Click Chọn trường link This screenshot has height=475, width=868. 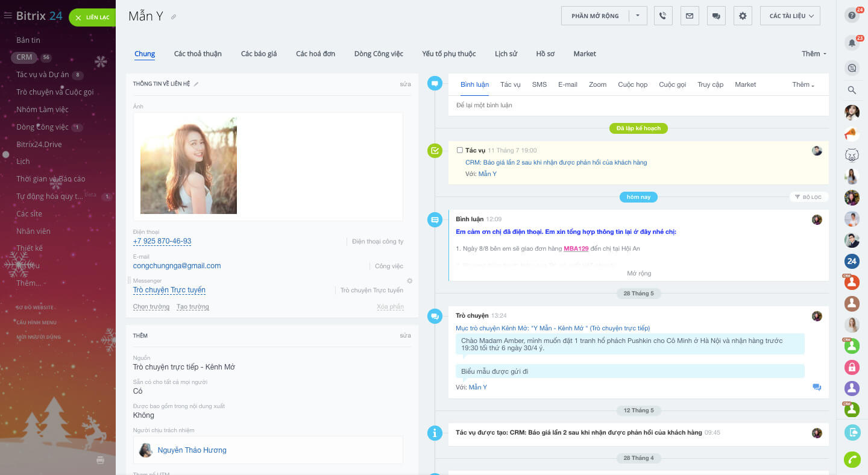click(x=151, y=307)
